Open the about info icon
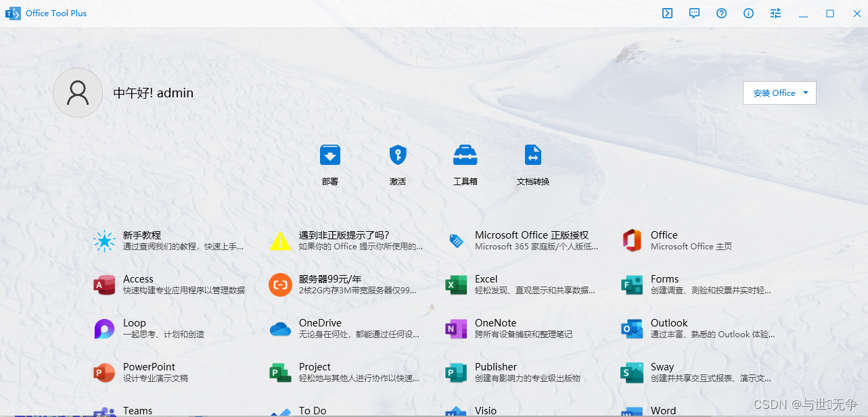The width and height of the screenshot is (868, 417). click(x=748, y=13)
